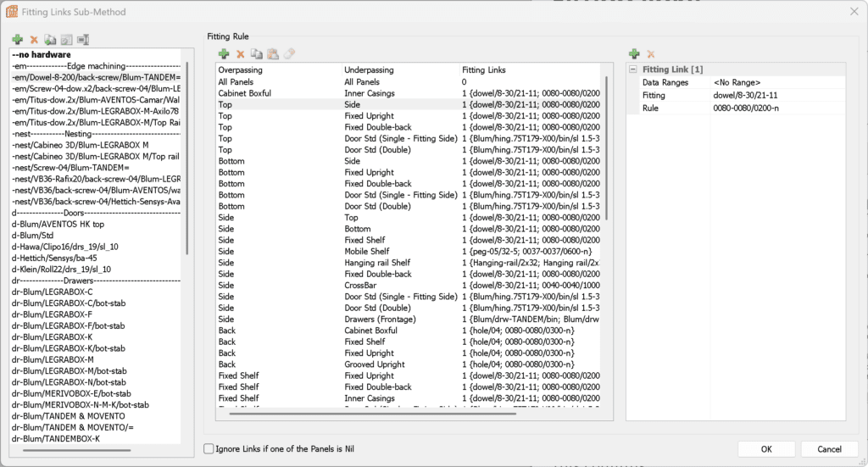Viewport: 868px width, 467px height.
Task: Copy the selected fitting rule
Action: (256, 53)
